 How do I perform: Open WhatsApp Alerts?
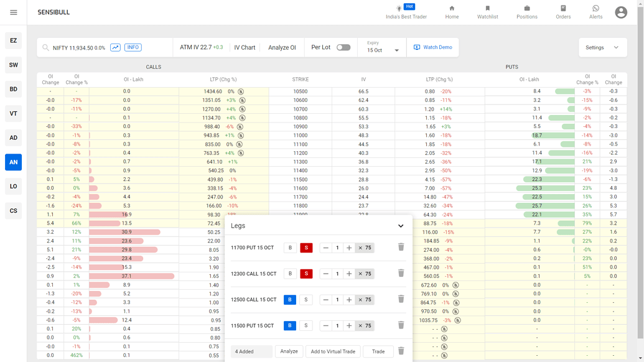[595, 9]
